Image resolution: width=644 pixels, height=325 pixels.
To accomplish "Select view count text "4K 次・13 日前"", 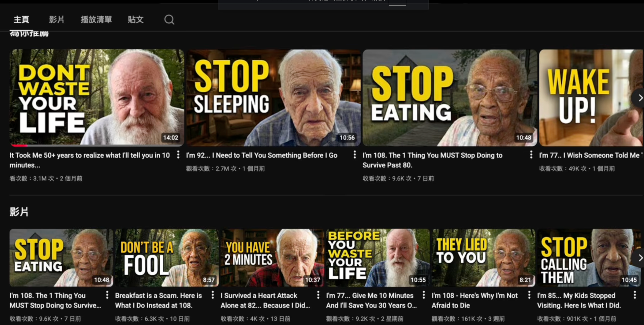I will pos(270,319).
